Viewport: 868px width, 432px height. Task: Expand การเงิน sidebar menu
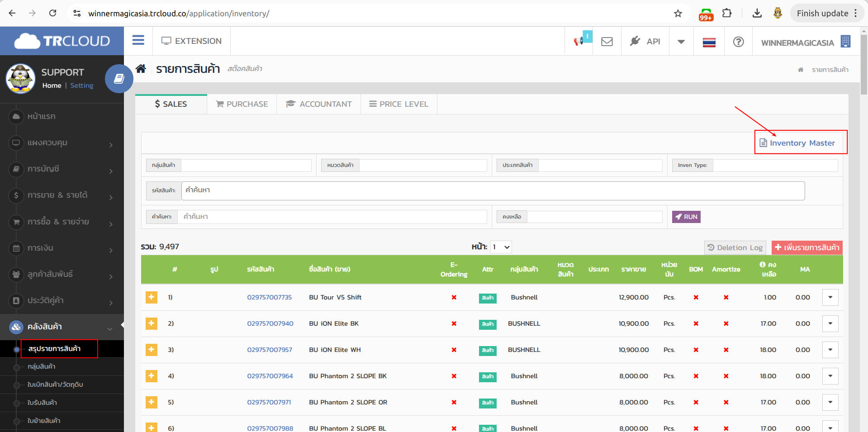point(62,248)
